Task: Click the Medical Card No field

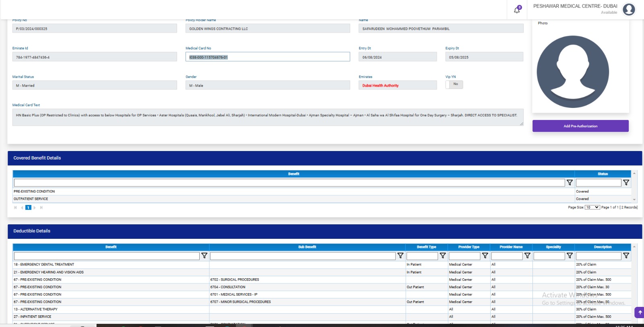Action: (267, 57)
